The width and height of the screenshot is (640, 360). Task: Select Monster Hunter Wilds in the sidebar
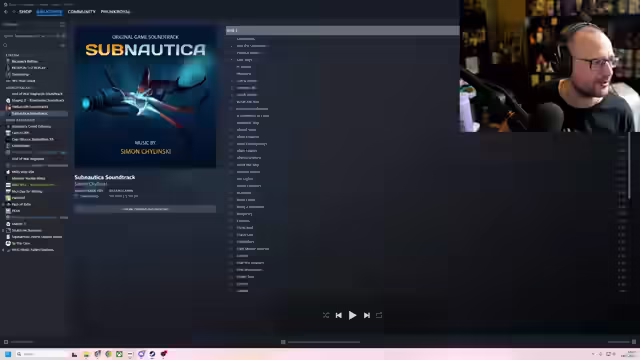pyautogui.click(x=29, y=178)
